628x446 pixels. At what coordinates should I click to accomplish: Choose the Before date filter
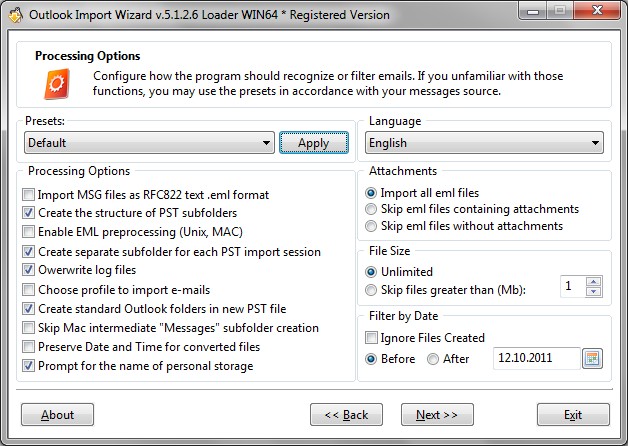coord(371,359)
